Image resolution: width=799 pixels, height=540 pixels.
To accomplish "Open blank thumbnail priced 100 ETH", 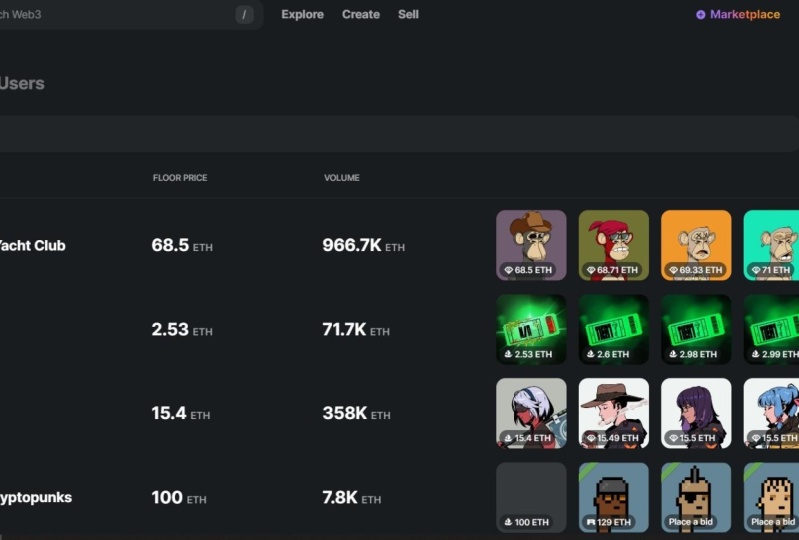I will pyautogui.click(x=531, y=497).
